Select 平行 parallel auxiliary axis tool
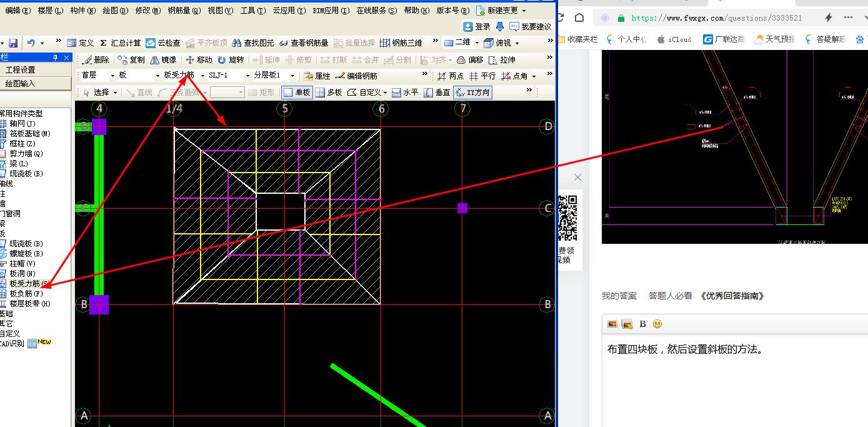868x427 pixels. coord(482,76)
